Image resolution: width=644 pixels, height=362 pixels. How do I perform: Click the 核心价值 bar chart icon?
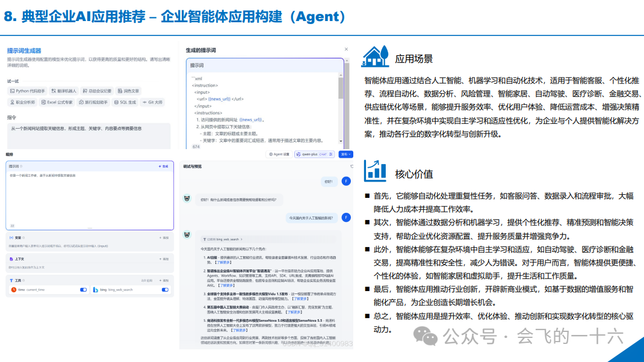(375, 171)
